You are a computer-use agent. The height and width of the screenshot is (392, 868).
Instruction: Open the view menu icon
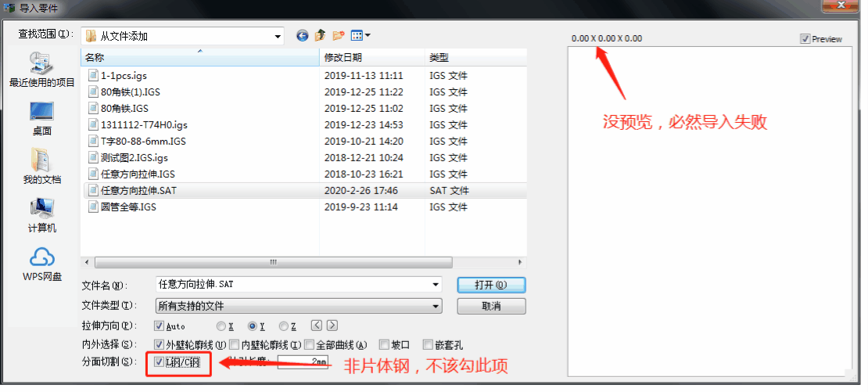pos(360,36)
